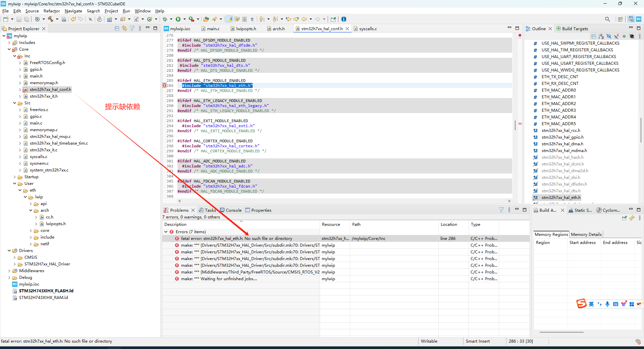Click the blue Information Center icon
This screenshot has height=349, width=644.
344,19
